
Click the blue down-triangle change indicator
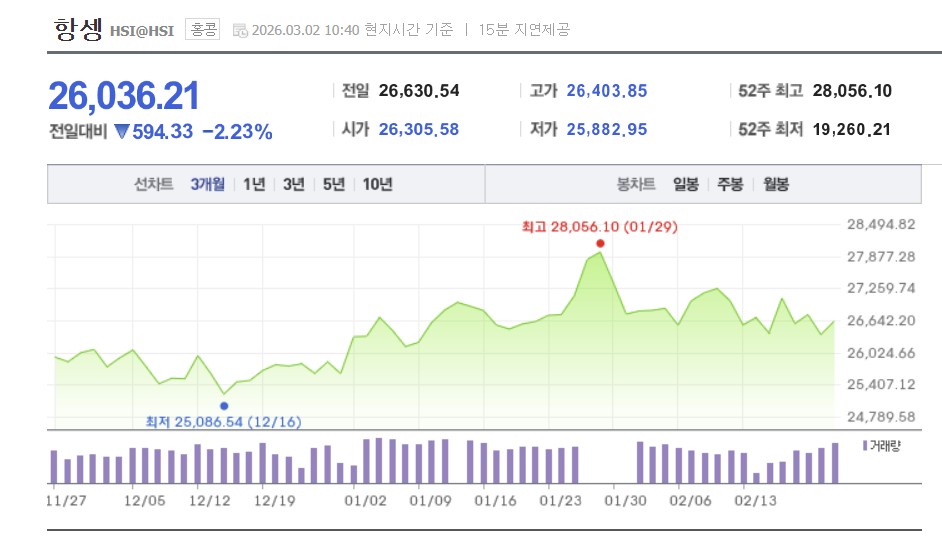[122, 131]
